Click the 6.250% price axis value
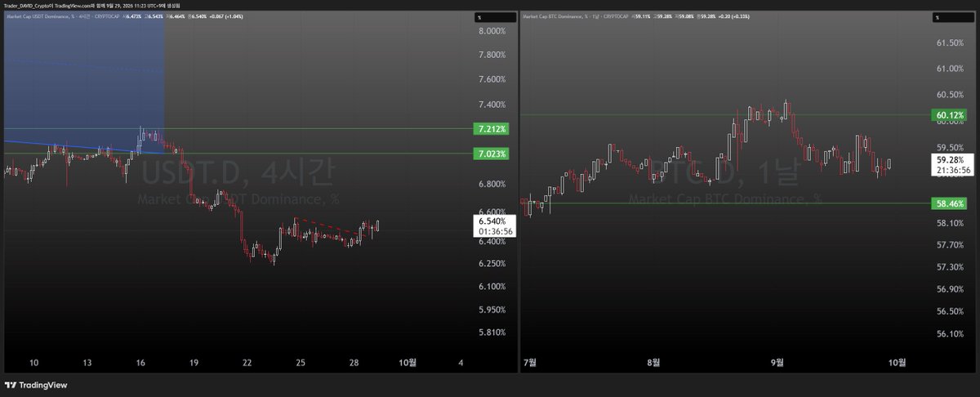Screen dimensions: 980x397 (x=492, y=263)
